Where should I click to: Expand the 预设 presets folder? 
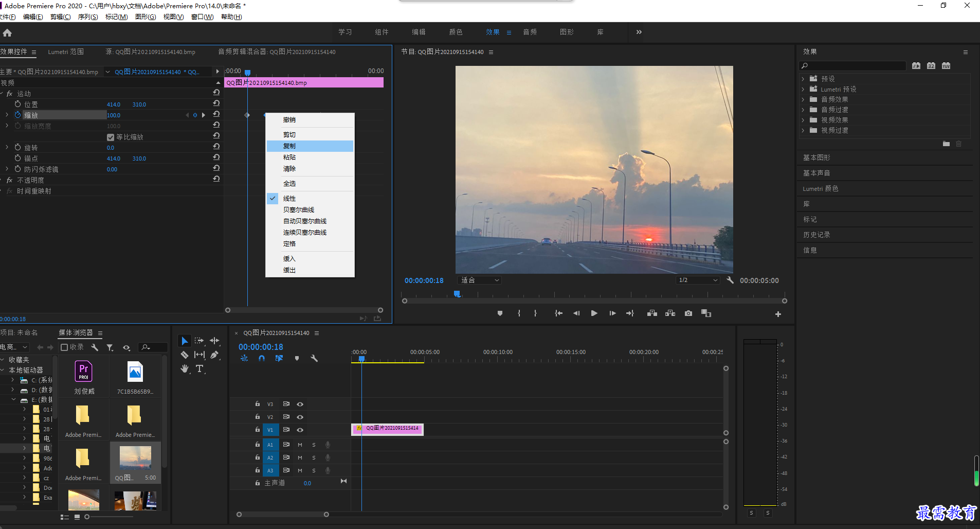pos(803,79)
